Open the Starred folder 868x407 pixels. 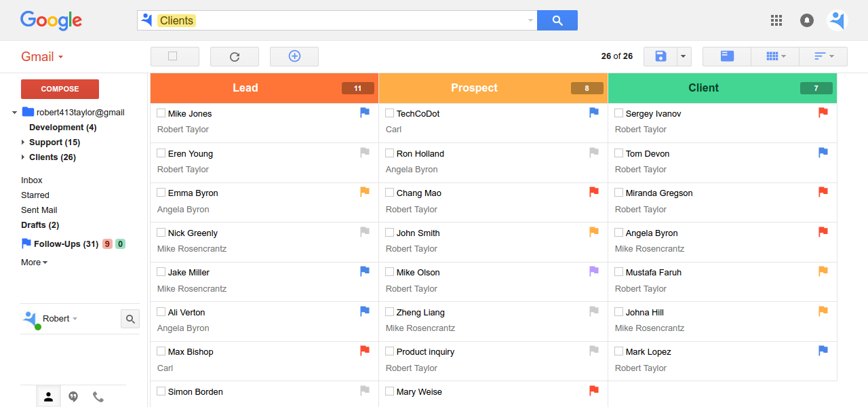(35, 195)
